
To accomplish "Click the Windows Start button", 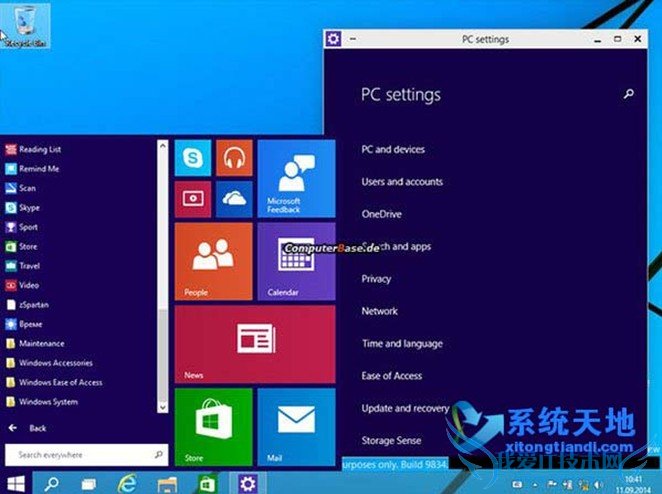I will tap(16, 483).
